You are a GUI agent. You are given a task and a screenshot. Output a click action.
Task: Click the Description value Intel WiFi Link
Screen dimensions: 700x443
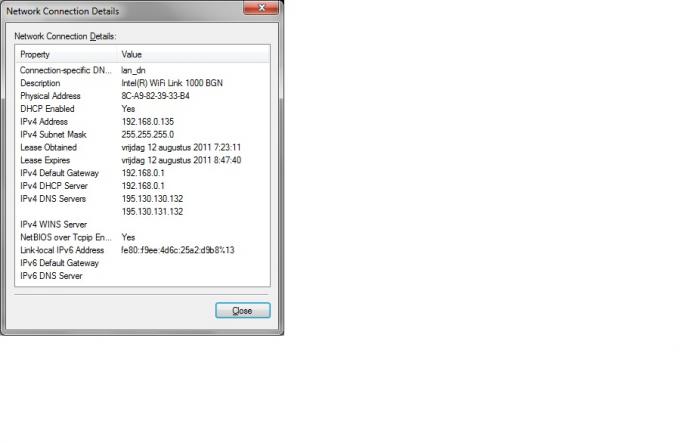click(172, 83)
